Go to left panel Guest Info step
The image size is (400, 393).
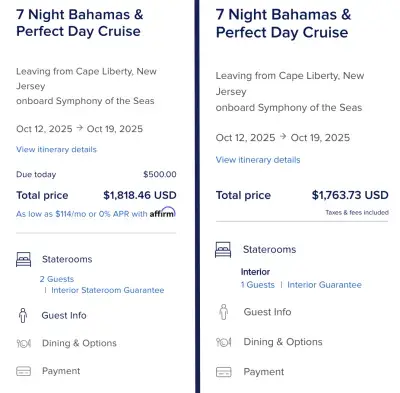(x=64, y=315)
